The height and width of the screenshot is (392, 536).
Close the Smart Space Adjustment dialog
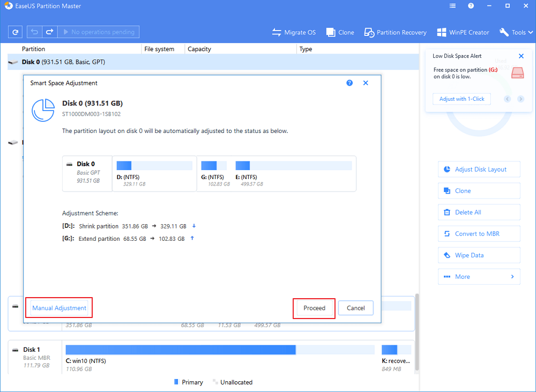click(366, 83)
